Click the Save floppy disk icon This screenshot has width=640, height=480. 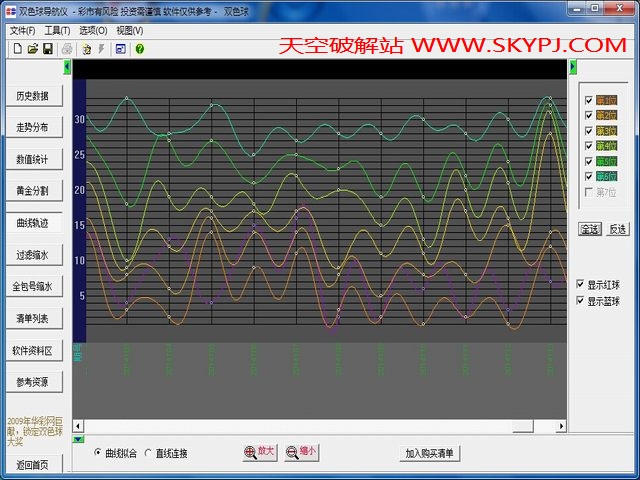point(47,48)
